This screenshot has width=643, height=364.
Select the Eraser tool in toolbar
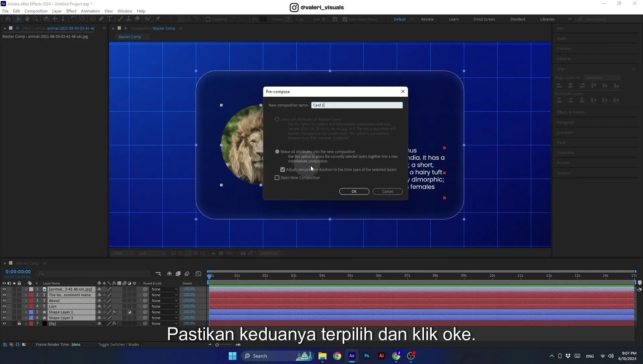tap(137, 19)
